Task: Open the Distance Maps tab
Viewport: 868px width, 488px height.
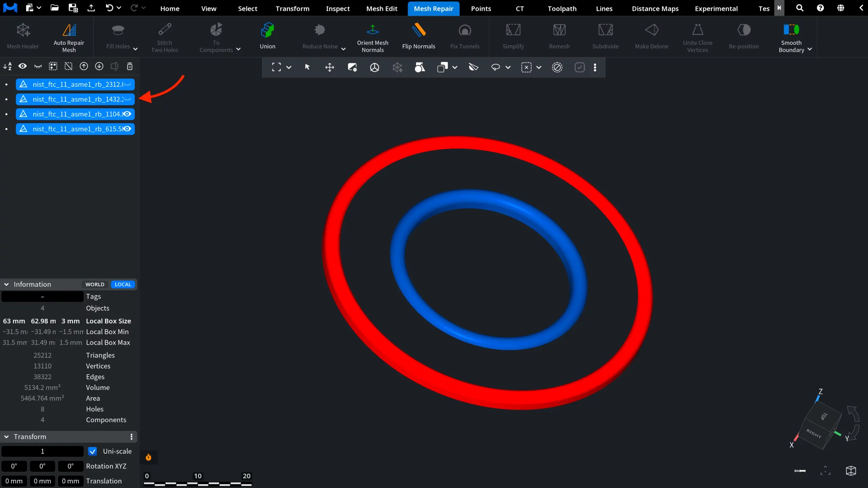Action: click(655, 8)
